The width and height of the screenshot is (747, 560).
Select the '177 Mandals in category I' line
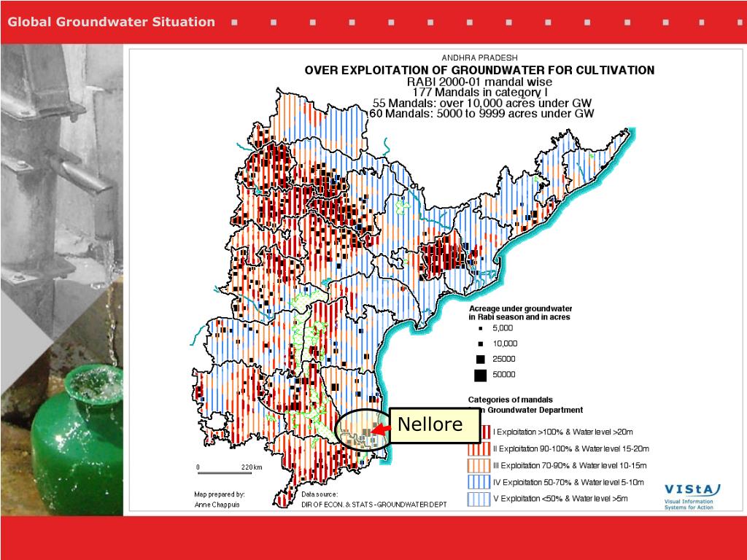(479, 92)
